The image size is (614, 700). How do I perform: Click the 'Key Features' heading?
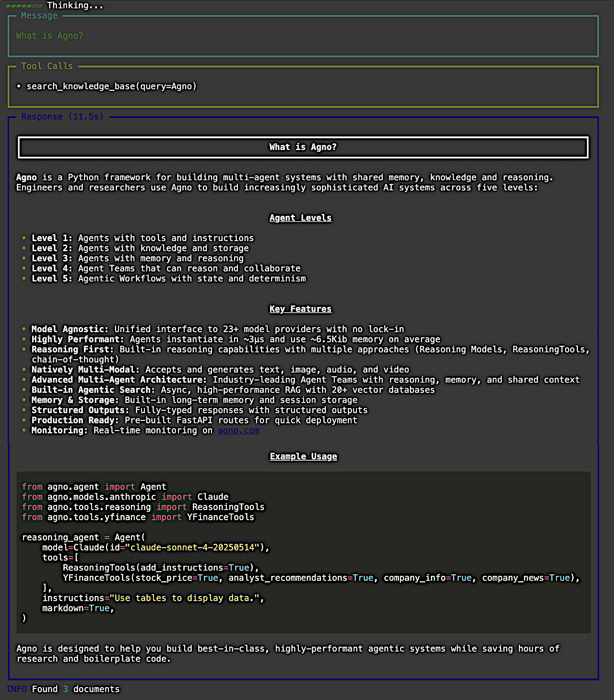pyautogui.click(x=300, y=309)
